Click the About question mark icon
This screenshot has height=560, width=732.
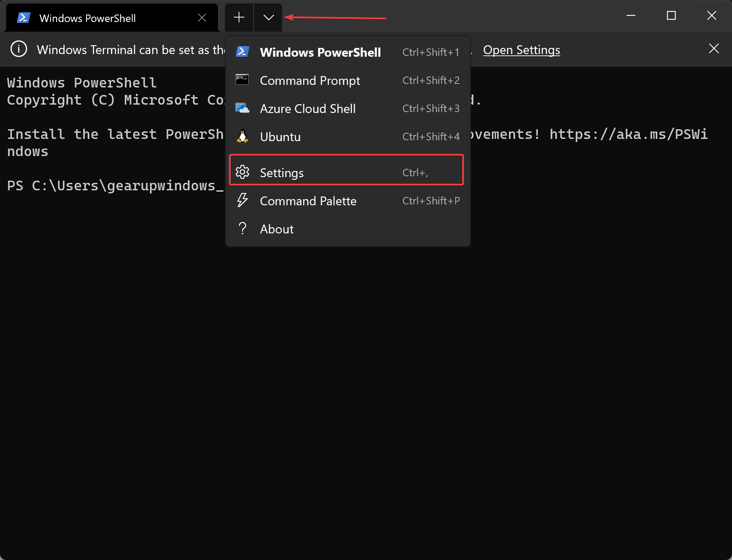[x=243, y=228]
